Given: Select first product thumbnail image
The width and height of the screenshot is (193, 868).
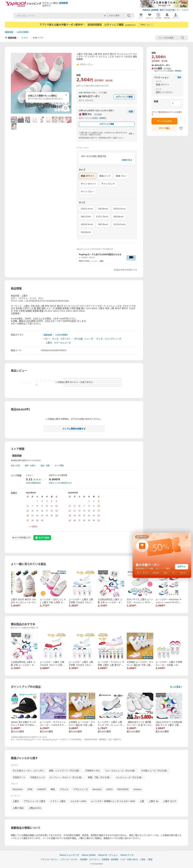Looking at the screenshot, I should tap(14, 119).
